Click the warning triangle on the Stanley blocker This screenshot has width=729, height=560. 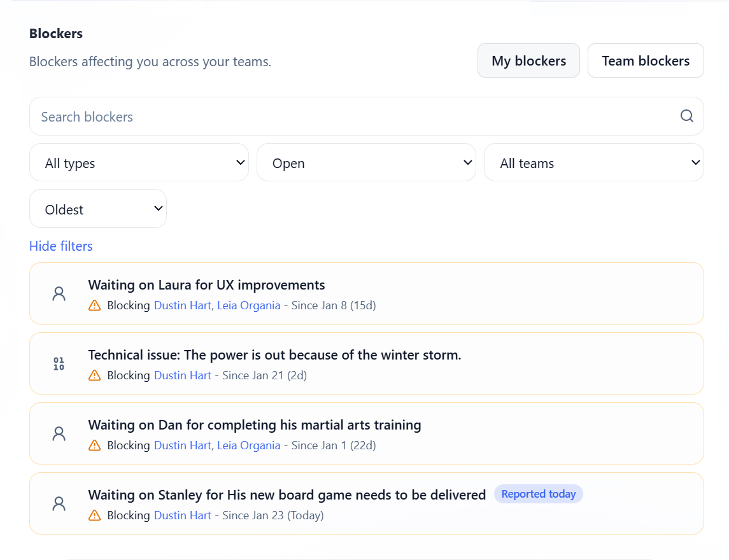[94, 515]
